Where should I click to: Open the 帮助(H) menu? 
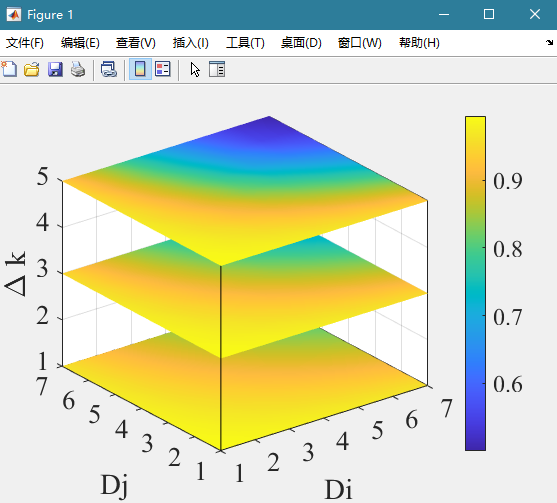tap(419, 43)
